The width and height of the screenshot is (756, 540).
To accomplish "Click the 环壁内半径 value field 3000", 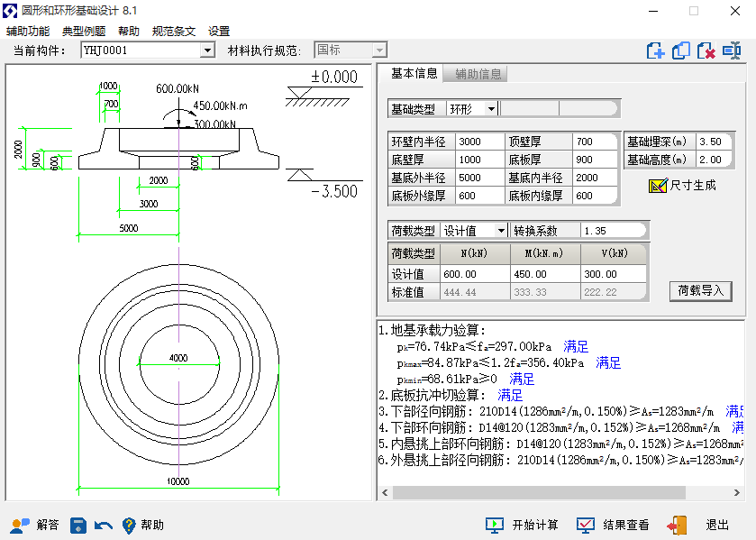I will click(x=479, y=142).
